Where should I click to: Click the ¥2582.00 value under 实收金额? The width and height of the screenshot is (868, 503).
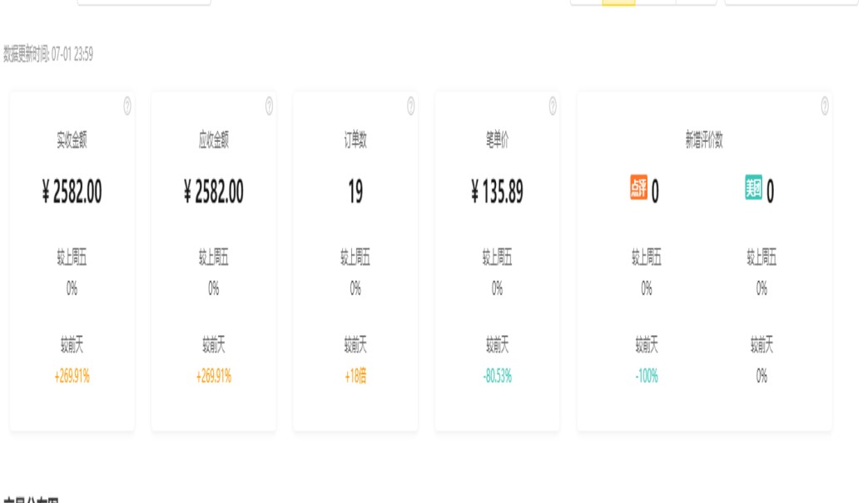point(72,193)
